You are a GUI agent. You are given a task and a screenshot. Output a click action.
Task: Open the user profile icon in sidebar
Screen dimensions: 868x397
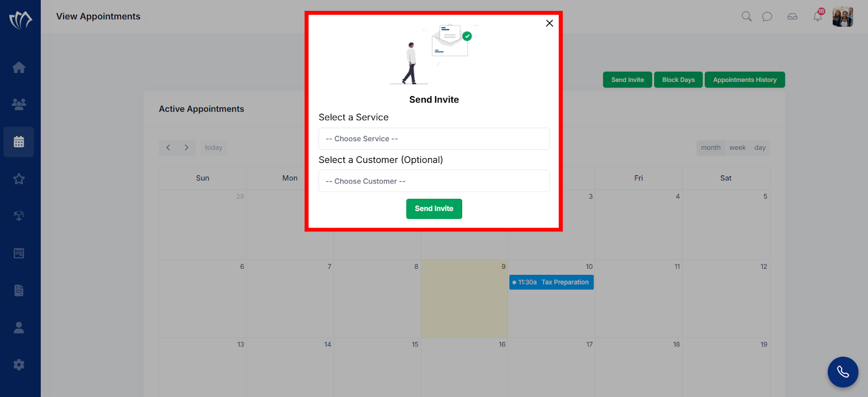pyautogui.click(x=19, y=327)
